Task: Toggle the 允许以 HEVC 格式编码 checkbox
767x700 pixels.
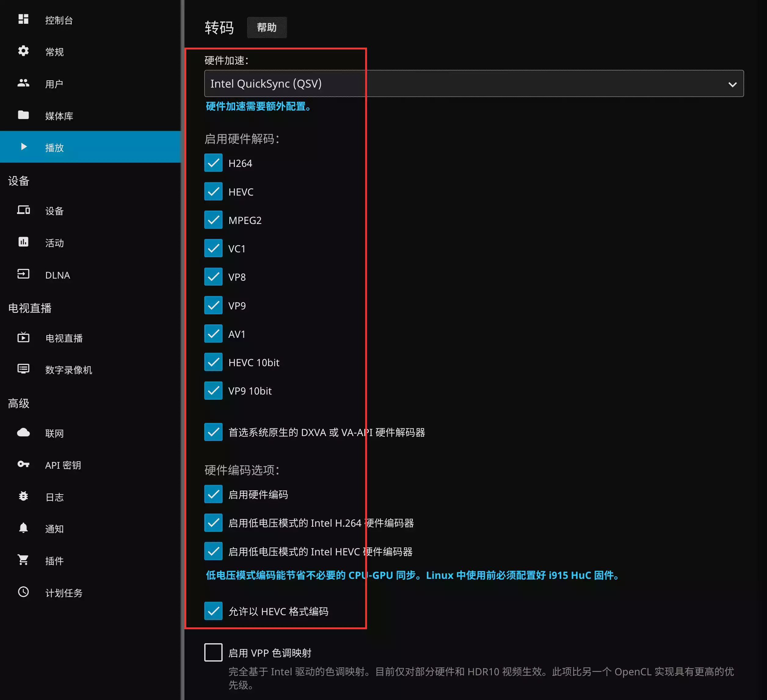Action: click(213, 611)
